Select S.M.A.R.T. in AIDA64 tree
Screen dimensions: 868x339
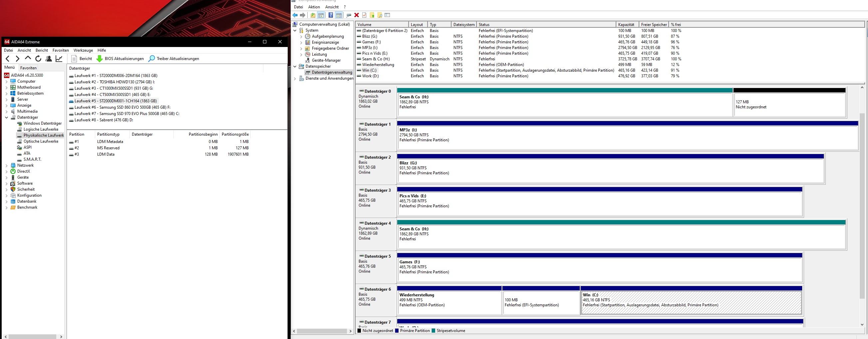[x=32, y=159]
